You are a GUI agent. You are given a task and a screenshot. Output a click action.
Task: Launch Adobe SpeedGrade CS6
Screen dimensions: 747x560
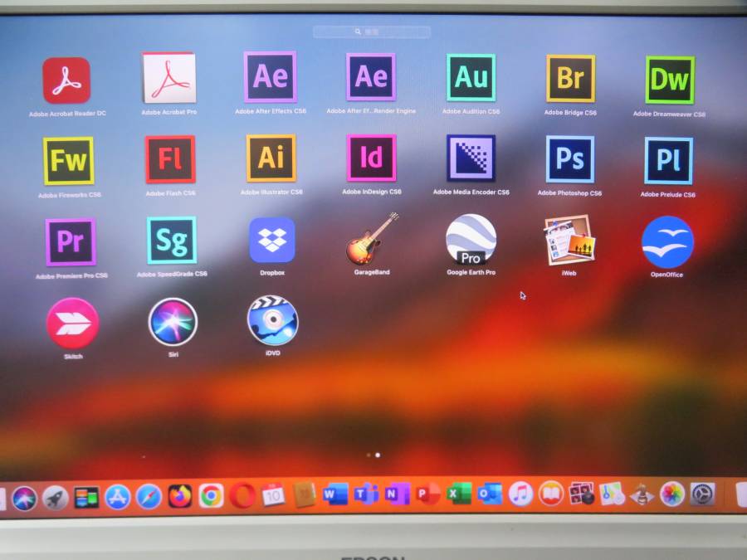172,240
